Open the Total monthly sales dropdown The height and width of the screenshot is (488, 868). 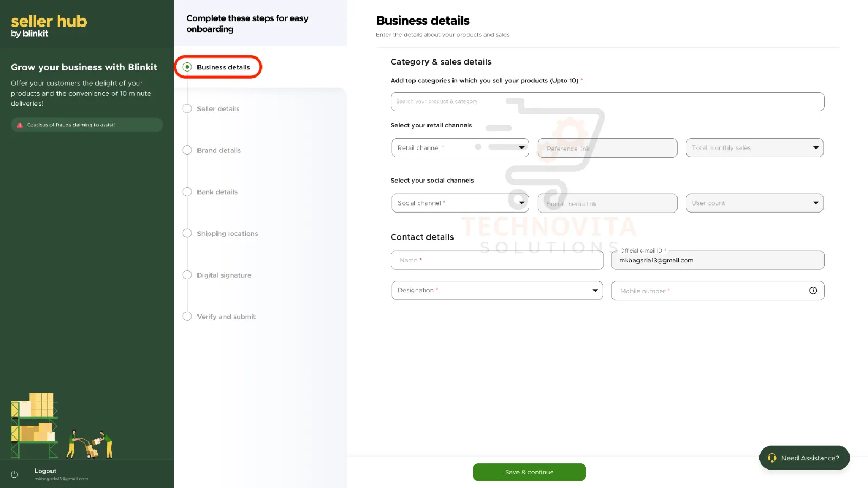click(815, 147)
